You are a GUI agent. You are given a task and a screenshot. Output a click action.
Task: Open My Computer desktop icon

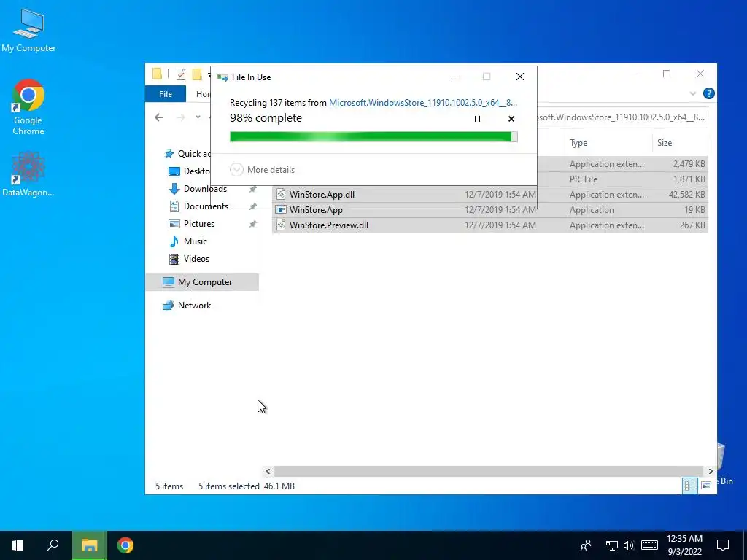point(28,31)
